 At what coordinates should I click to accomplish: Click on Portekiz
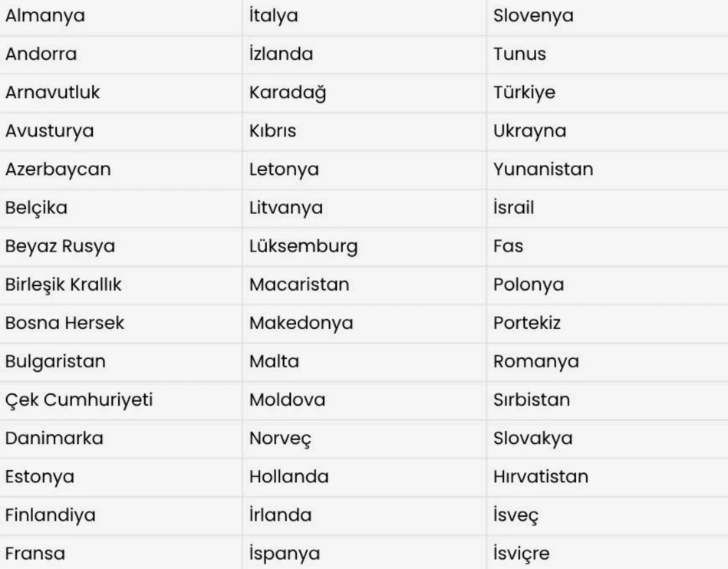pos(527,323)
